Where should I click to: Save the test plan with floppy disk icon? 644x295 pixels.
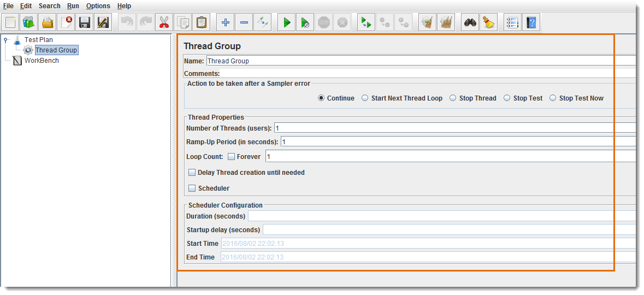(85, 23)
